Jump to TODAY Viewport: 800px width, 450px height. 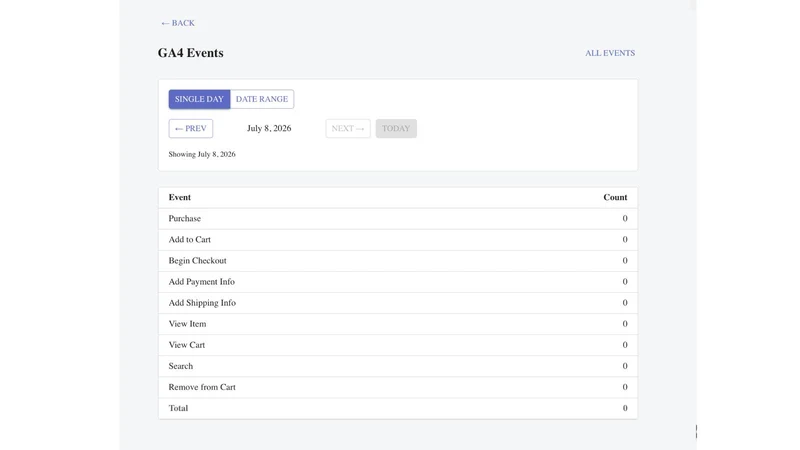[396, 129]
